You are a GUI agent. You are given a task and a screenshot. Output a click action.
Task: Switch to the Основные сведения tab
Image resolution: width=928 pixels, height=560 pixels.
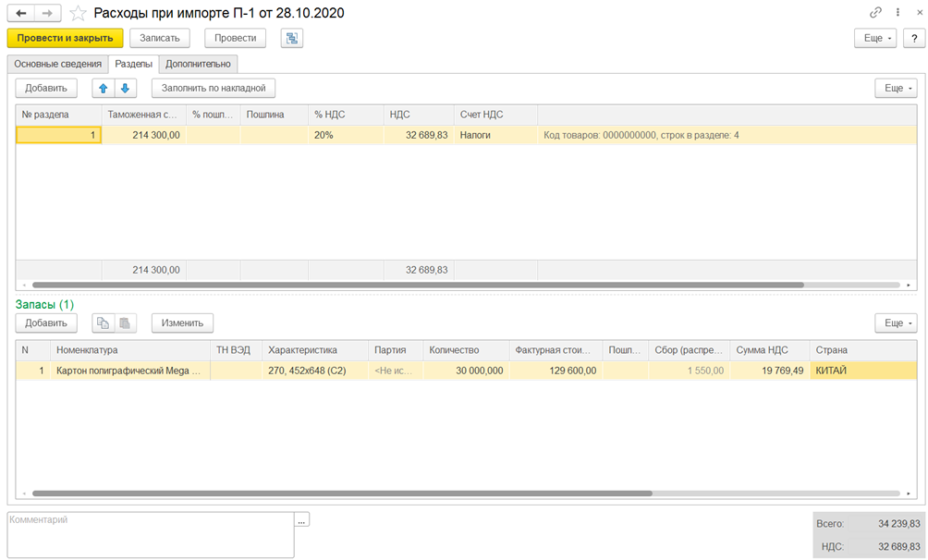pos(58,64)
